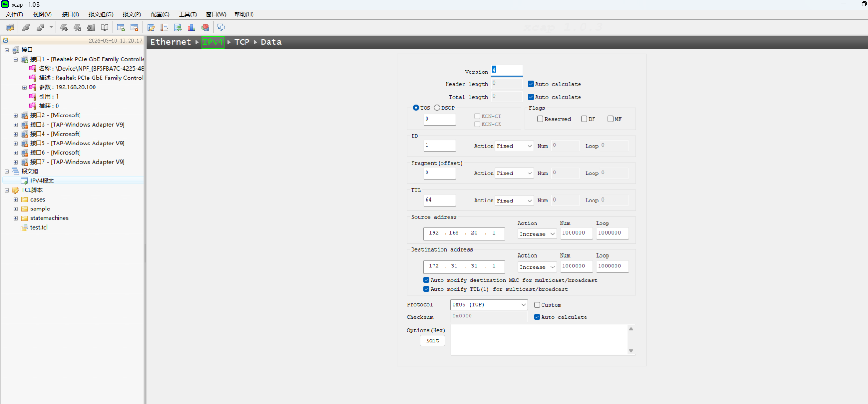This screenshot has width=868, height=404.
Task: Select the IPV4报文 tree item
Action: click(42, 180)
